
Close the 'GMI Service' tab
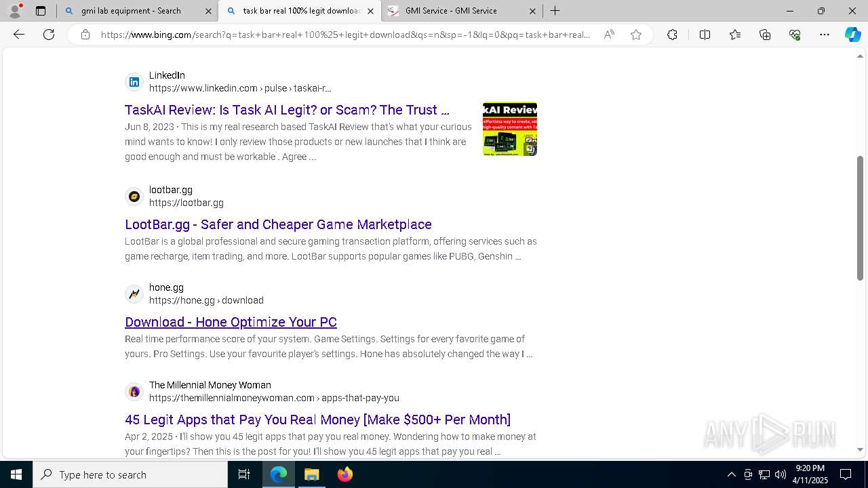pos(532,11)
